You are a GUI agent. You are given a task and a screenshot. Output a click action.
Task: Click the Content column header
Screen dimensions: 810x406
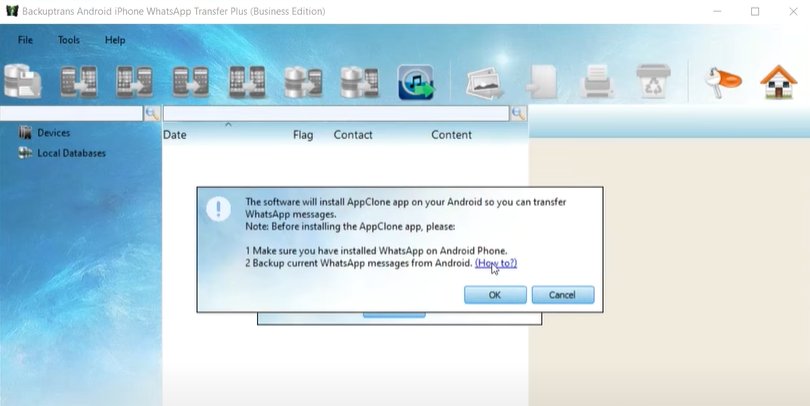pos(451,135)
